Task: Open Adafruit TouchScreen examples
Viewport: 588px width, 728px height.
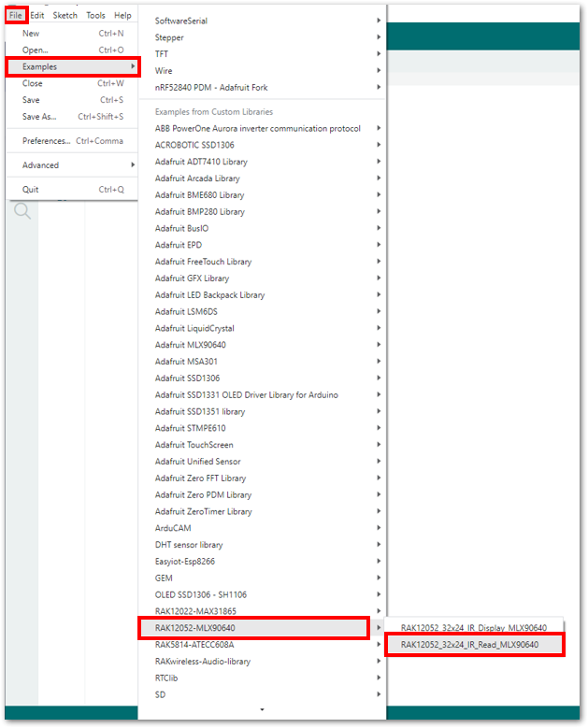Action: 263,445
